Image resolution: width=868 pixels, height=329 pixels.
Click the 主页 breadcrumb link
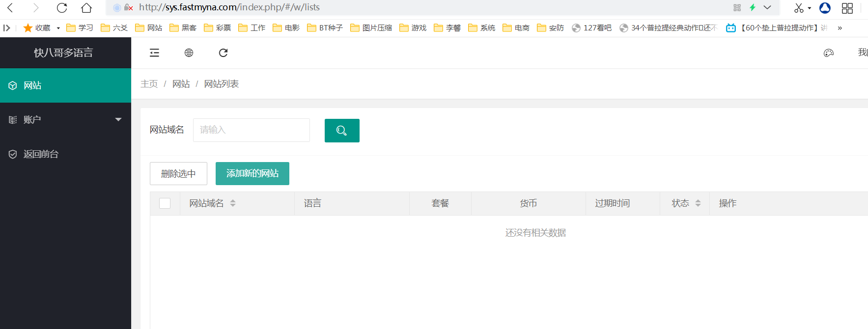(x=149, y=84)
